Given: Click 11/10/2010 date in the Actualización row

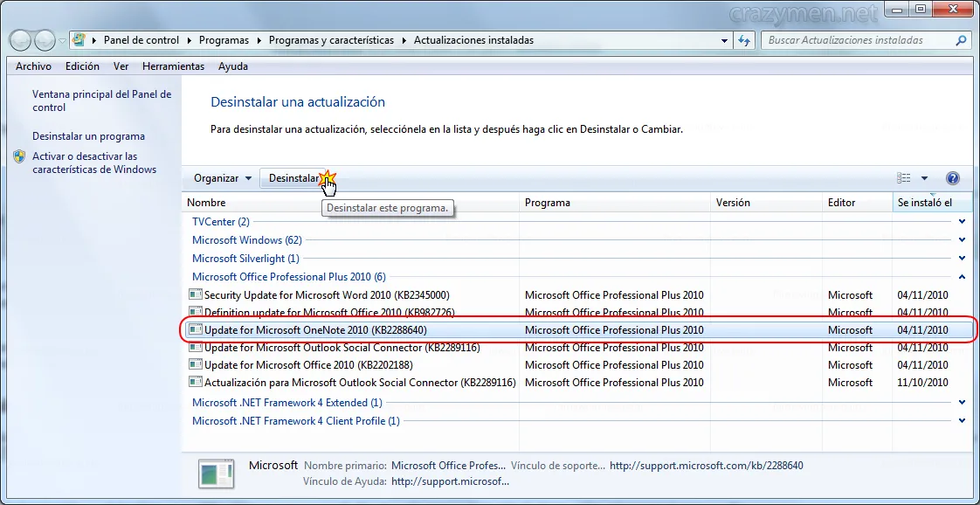Looking at the screenshot, I should (922, 383).
